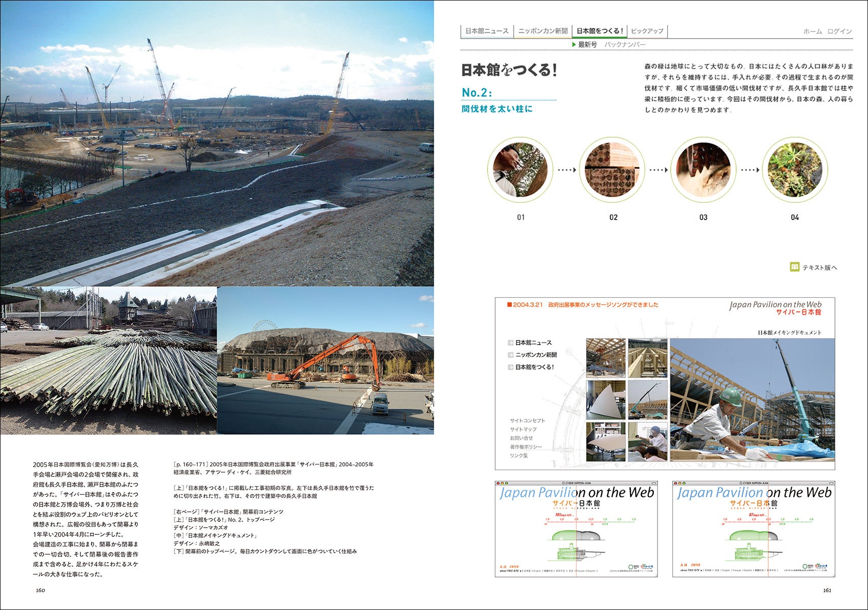Open 日本館ニュース in the サイバー日本館 side menu
This screenshot has height=610, width=868.
533,343
